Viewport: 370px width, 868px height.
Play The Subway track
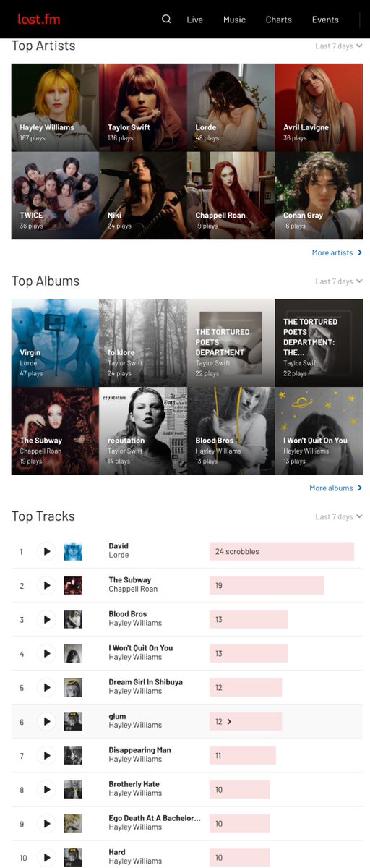coord(46,586)
